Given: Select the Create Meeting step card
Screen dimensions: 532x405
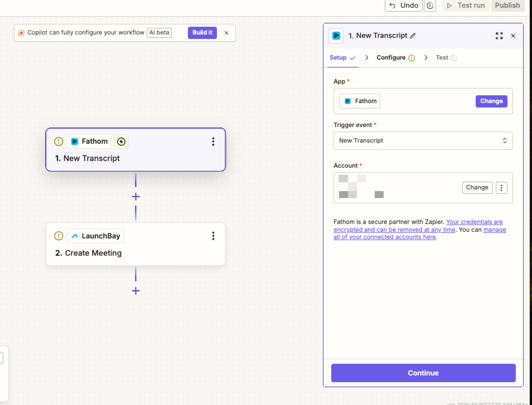Looking at the screenshot, I should [x=136, y=244].
